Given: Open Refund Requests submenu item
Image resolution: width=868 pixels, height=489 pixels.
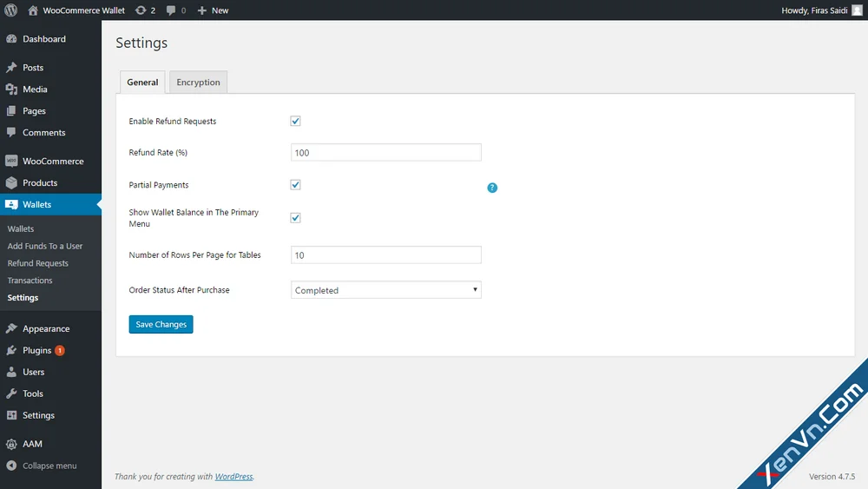Looking at the screenshot, I should [x=37, y=263].
